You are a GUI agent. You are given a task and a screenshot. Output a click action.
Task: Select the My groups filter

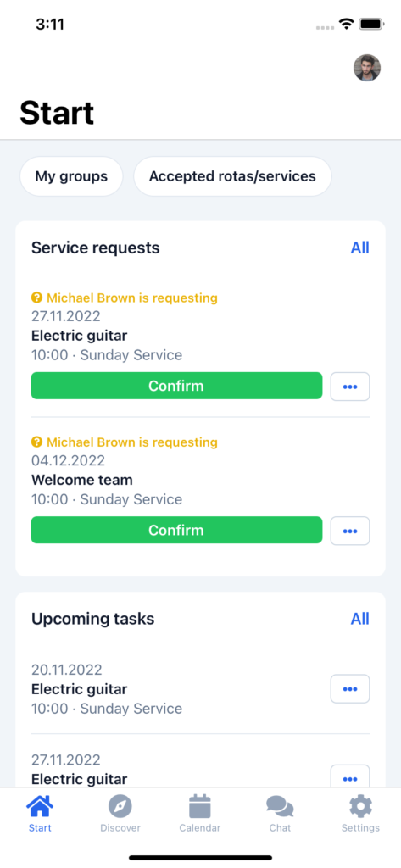click(x=71, y=176)
